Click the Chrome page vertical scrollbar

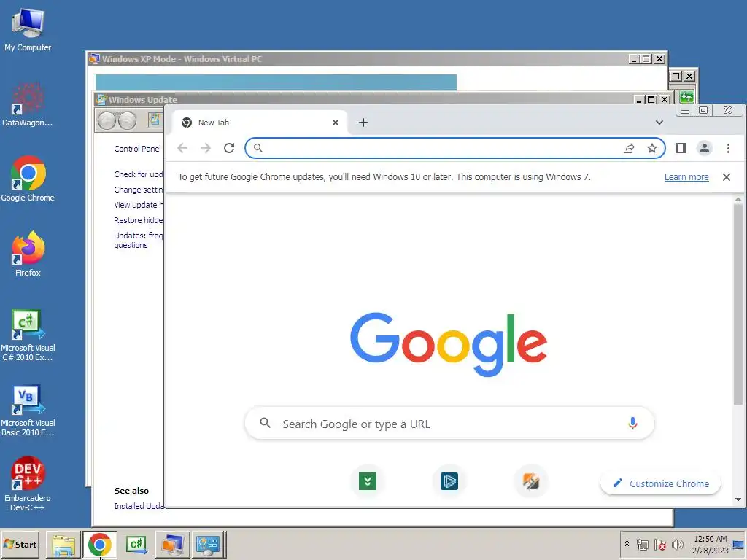(x=738, y=305)
